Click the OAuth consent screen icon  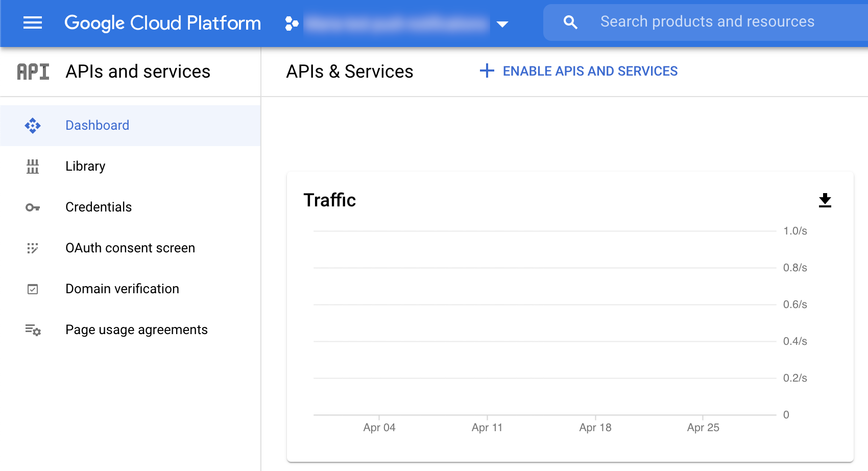point(33,248)
